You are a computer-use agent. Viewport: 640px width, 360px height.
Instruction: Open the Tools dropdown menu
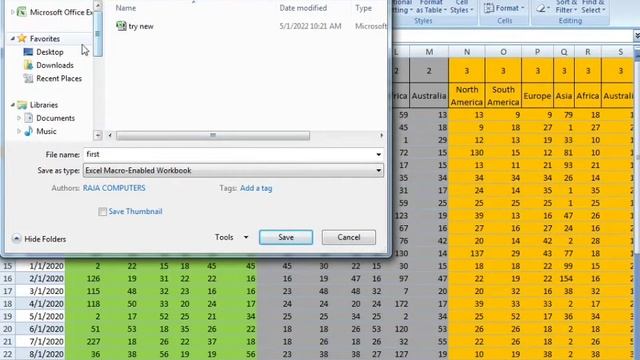[231, 237]
